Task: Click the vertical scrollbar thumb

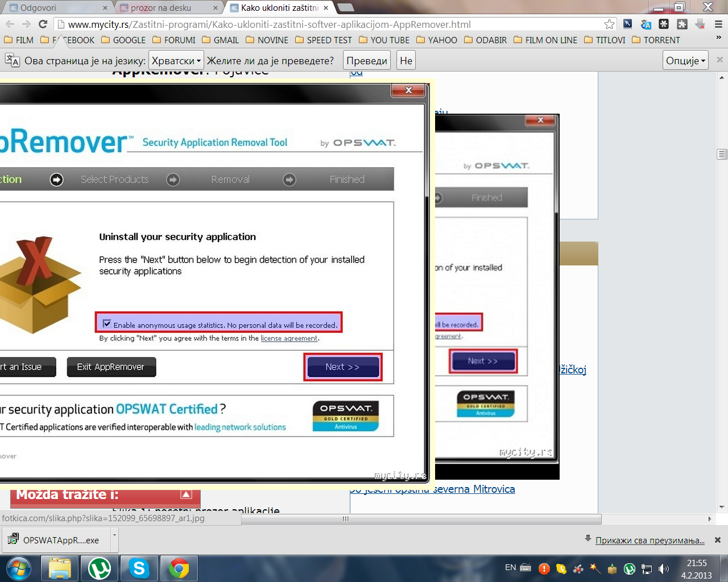Action: [x=722, y=154]
